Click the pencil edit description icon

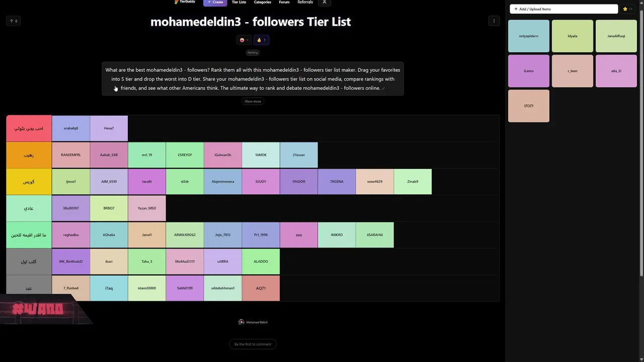(x=383, y=88)
